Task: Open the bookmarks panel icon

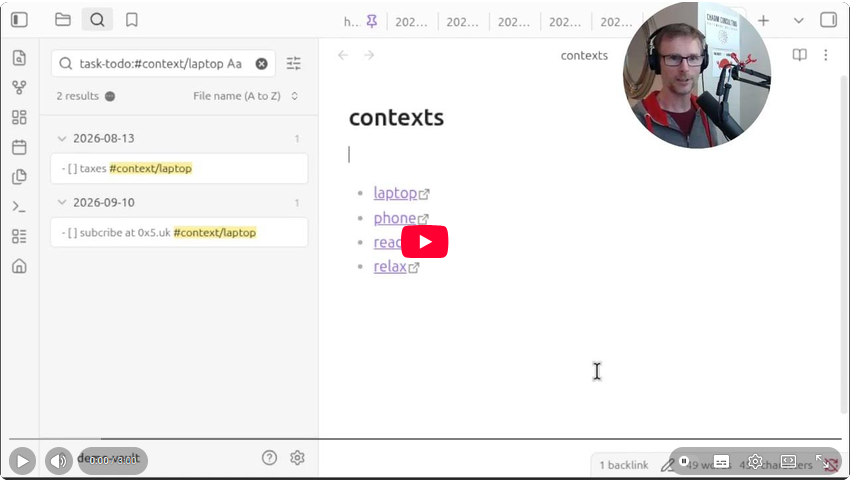Action: click(x=132, y=20)
